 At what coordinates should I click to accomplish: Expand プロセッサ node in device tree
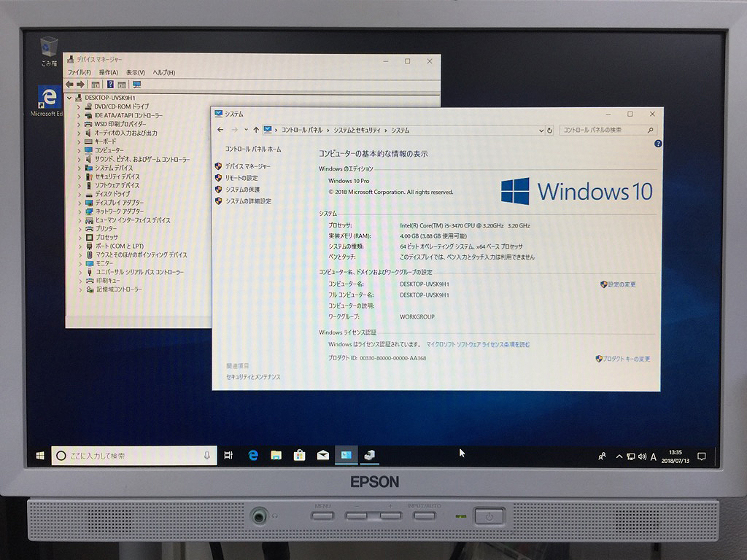[80, 237]
